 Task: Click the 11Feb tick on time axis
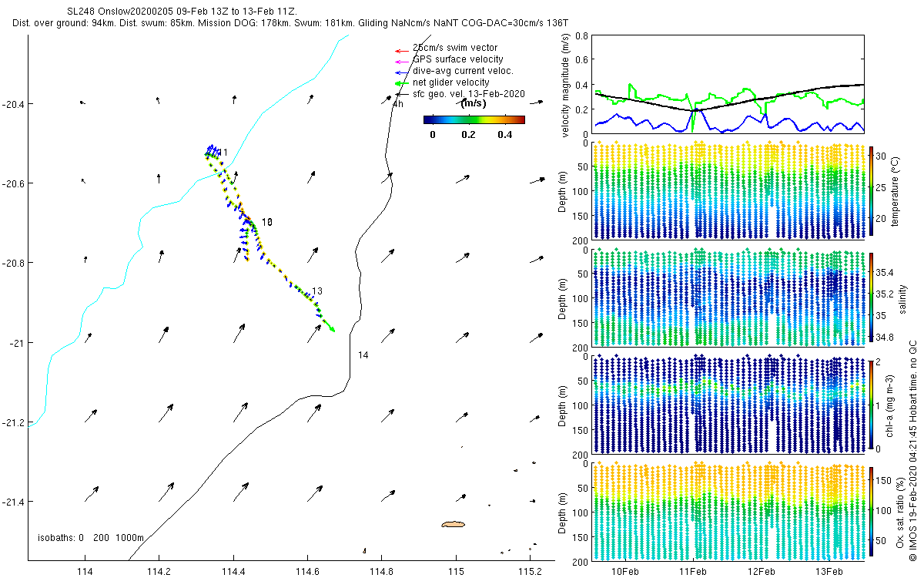(692, 571)
